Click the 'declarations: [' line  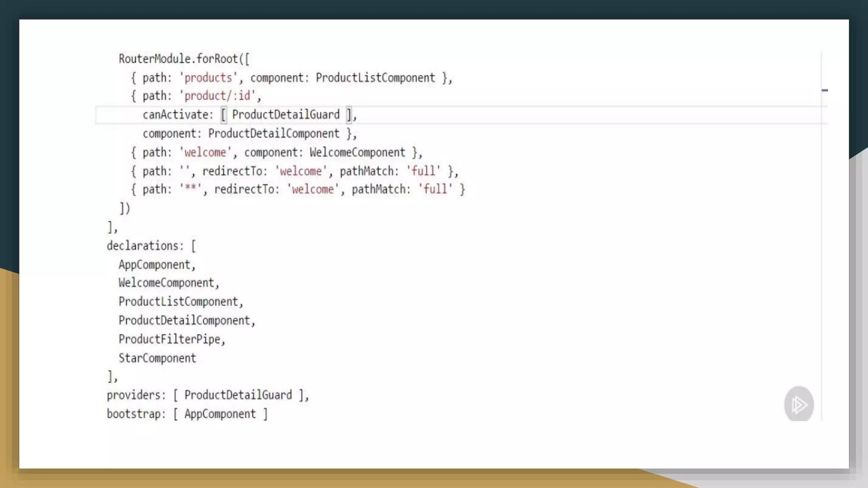pyautogui.click(x=151, y=246)
